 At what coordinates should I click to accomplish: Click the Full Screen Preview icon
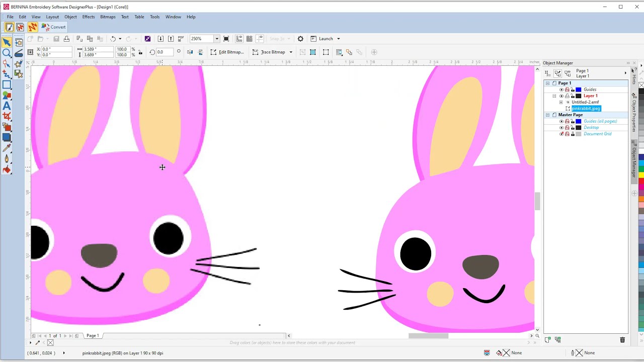pos(226,39)
